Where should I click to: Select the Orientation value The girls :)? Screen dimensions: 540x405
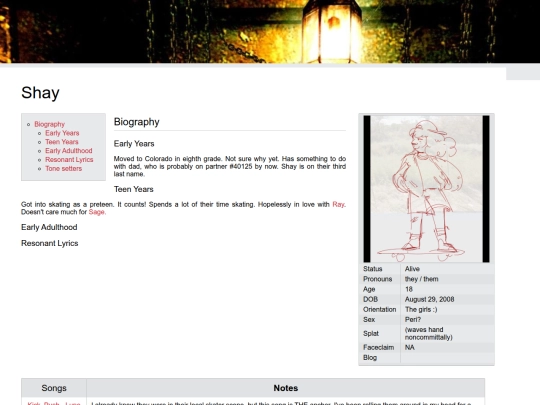[x=421, y=310]
